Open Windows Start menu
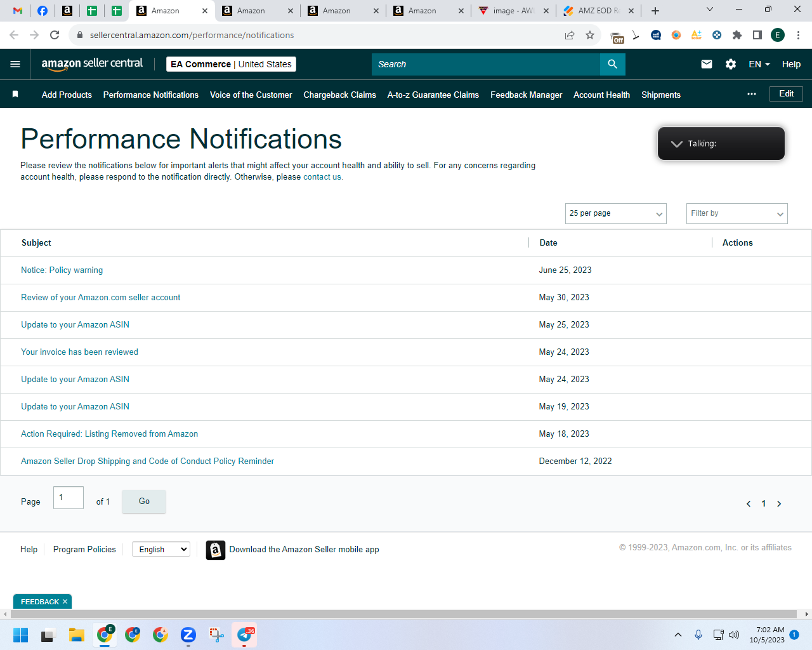 tap(21, 635)
